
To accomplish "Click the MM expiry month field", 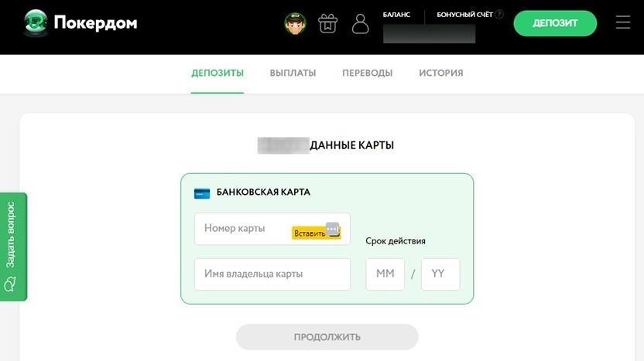I will [385, 274].
